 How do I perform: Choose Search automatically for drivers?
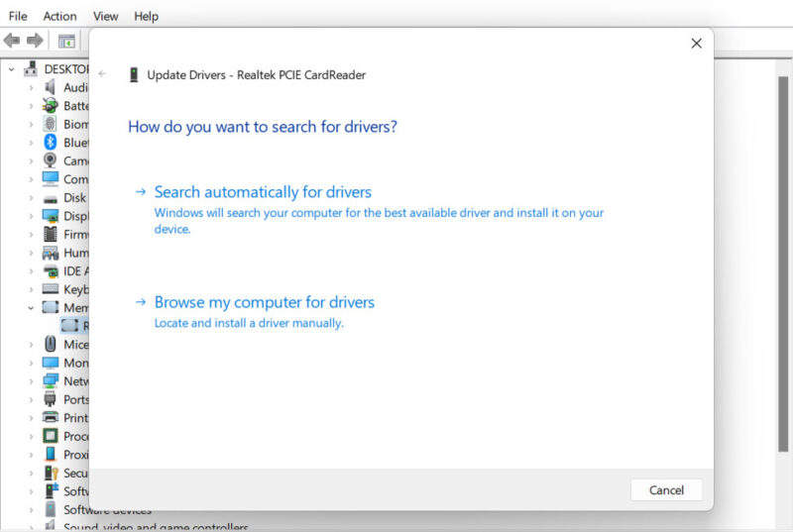click(x=370, y=218)
